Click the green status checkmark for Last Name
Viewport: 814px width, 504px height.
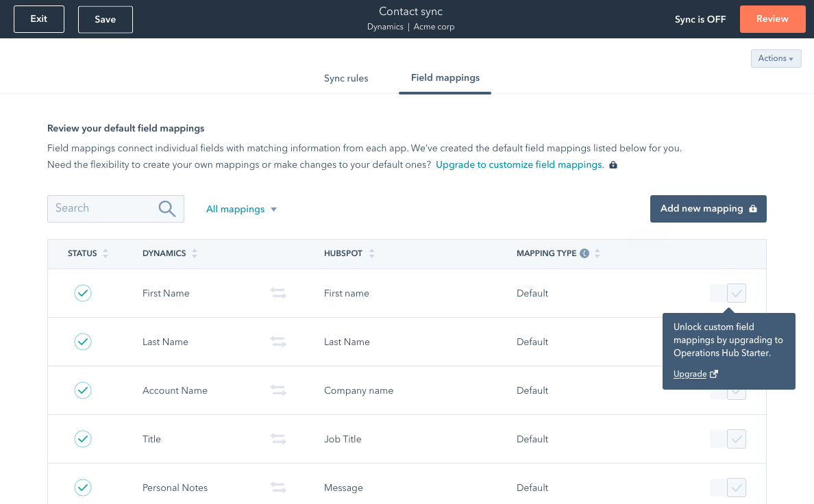[83, 342]
